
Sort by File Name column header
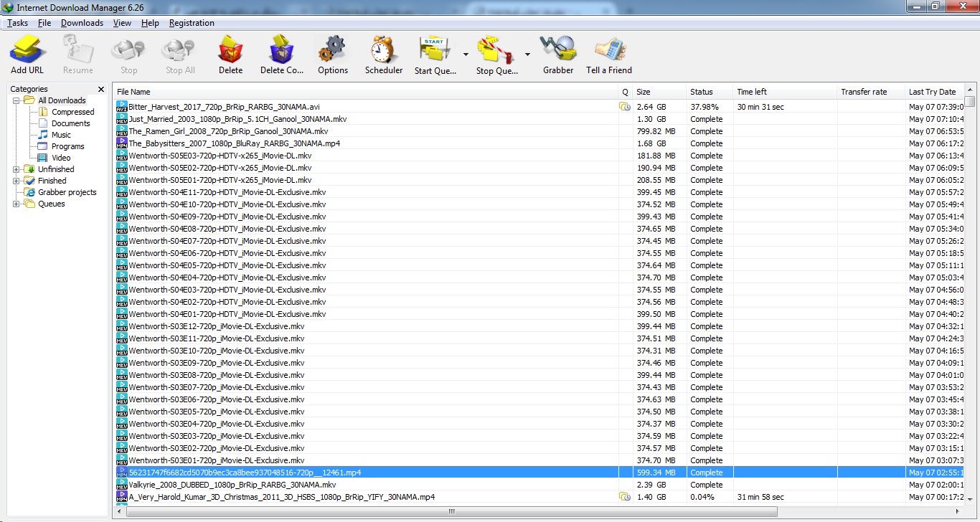366,92
